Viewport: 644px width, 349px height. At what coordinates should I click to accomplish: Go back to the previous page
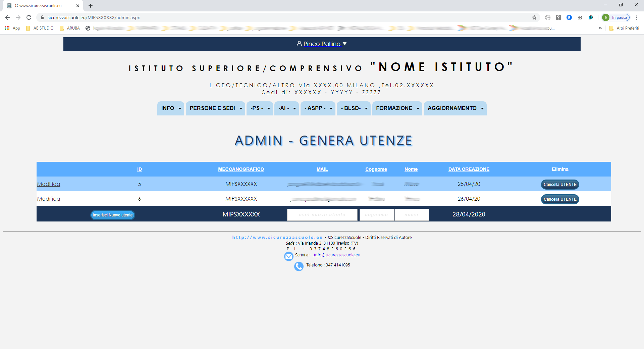[7, 17]
